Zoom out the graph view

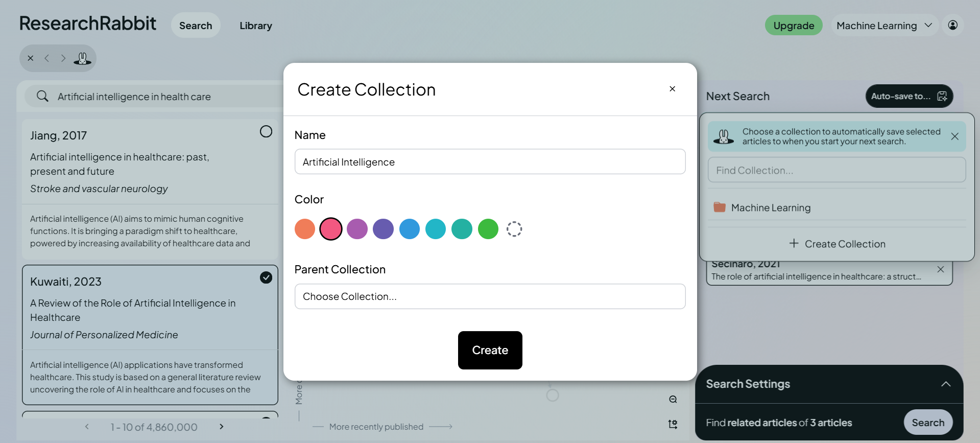(673, 400)
